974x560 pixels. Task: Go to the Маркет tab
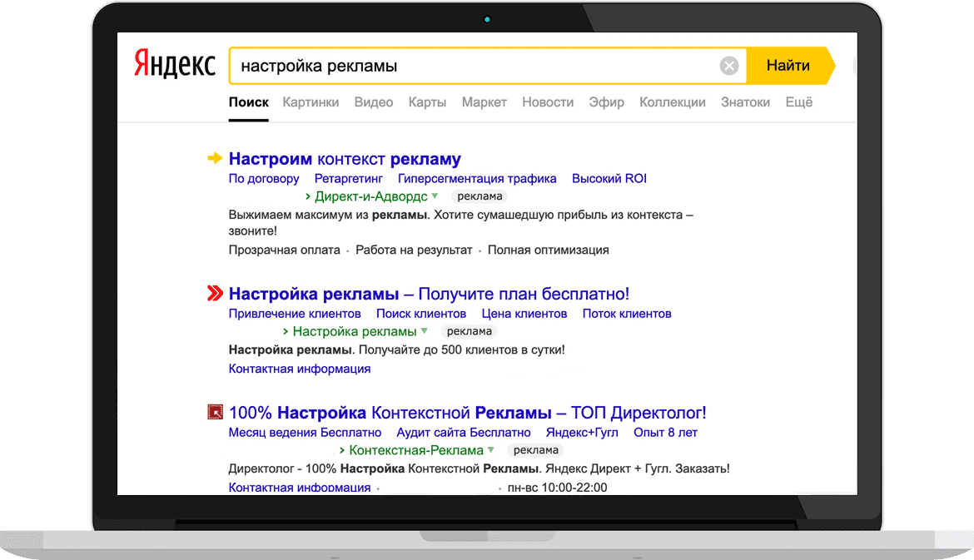tap(484, 102)
